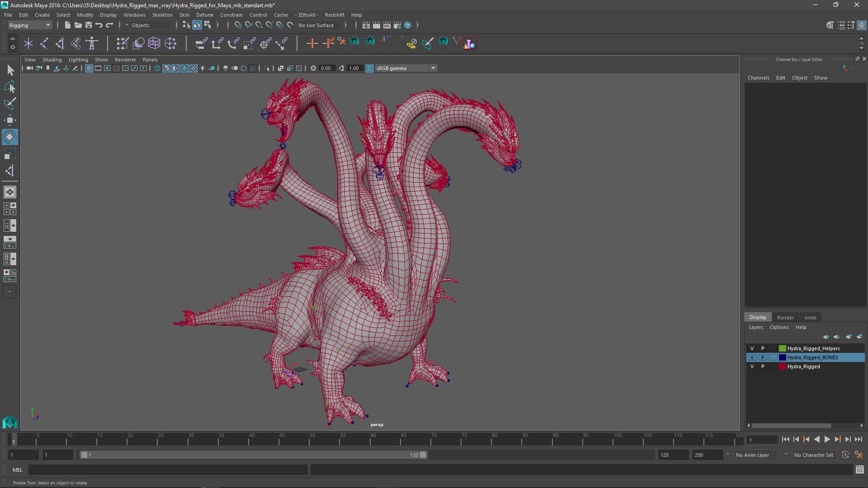The width and height of the screenshot is (868, 488).
Task: Switch to the Render layer tab
Action: pos(785,318)
